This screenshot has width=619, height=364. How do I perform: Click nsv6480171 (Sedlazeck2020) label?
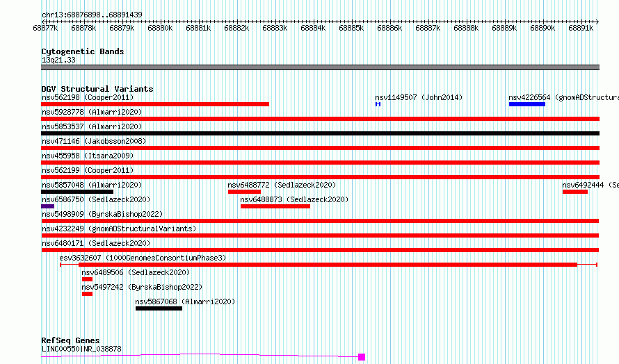click(96, 243)
